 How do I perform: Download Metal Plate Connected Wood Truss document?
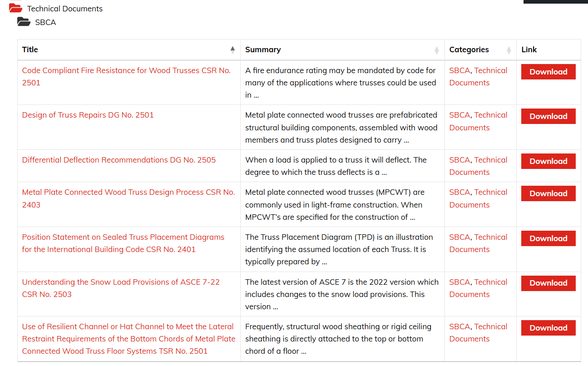coord(548,193)
